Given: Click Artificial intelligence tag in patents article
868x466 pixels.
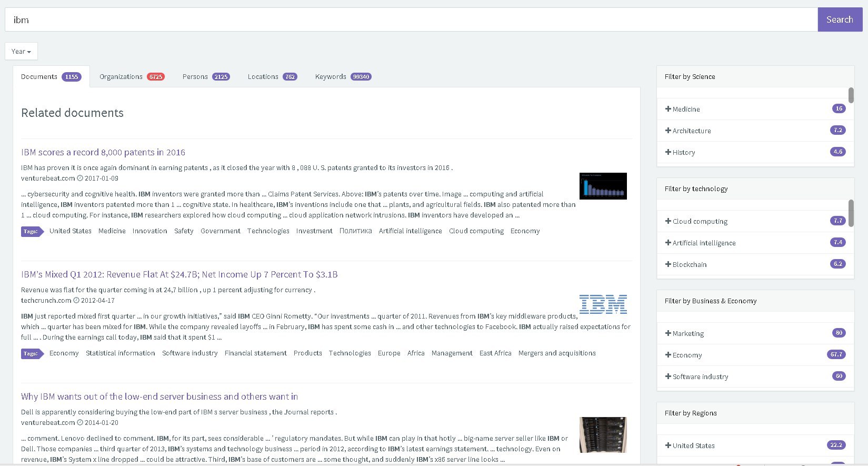Looking at the screenshot, I should pyautogui.click(x=411, y=231).
